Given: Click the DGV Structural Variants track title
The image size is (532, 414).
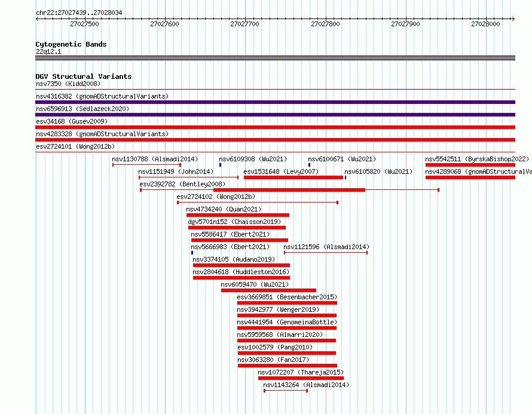Looking at the screenshot, I should [84, 76].
